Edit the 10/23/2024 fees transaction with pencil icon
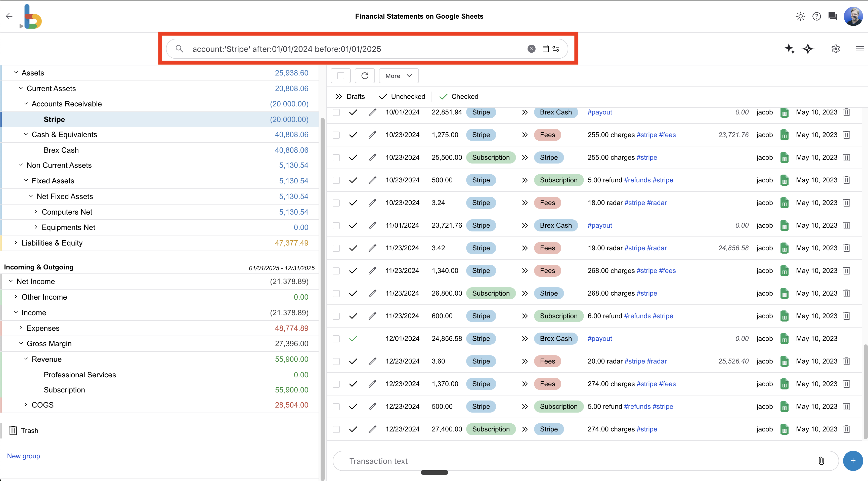This screenshot has width=868, height=481. 372,135
